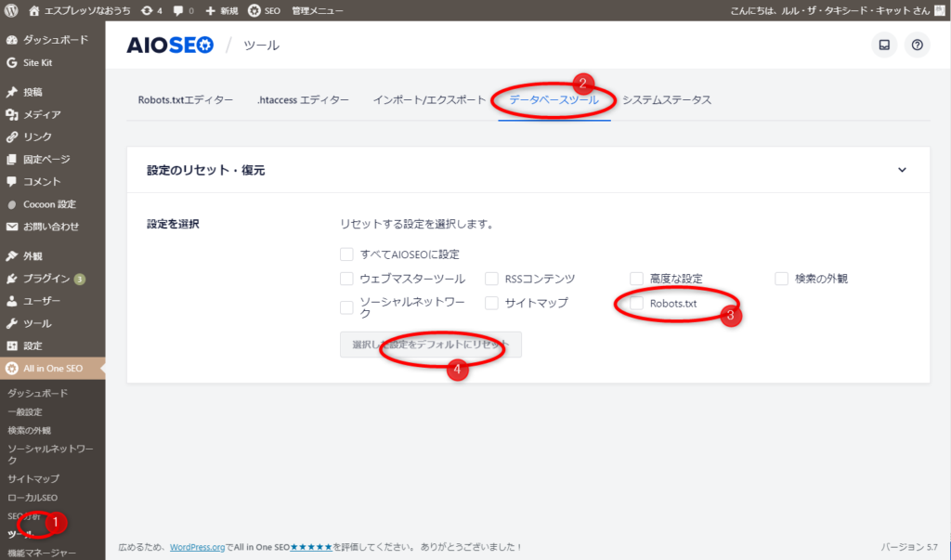951x560 pixels.
Task: Open Cocoon 設定 in the sidebar
Action: 52,204
